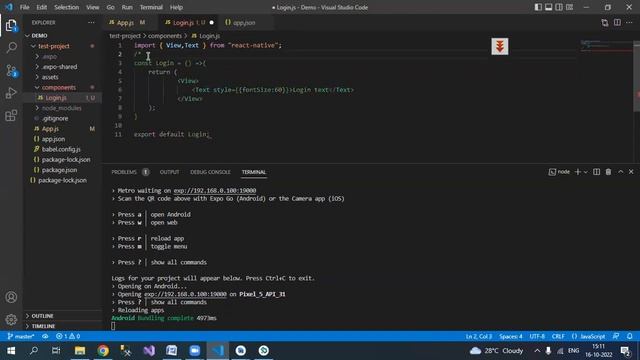Open Google Chrome from the taskbar
The width and height of the screenshot is (640, 360).
(103, 351)
